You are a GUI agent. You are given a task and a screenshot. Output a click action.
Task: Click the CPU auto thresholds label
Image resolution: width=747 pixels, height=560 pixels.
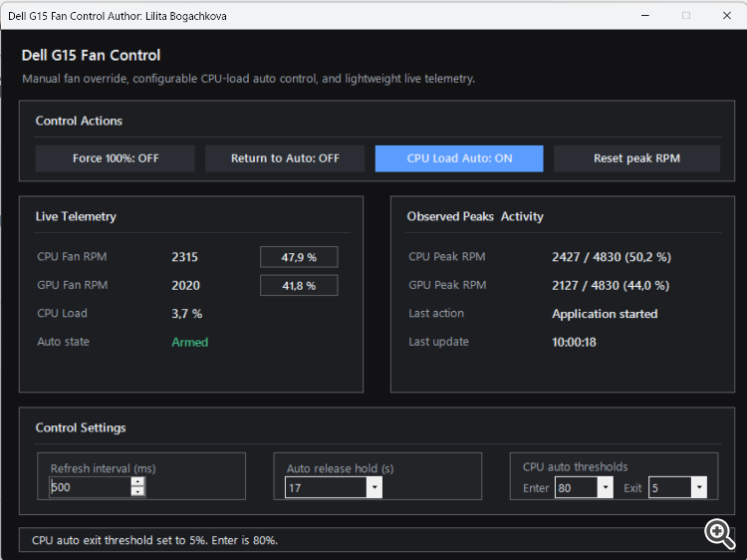(575, 466)
